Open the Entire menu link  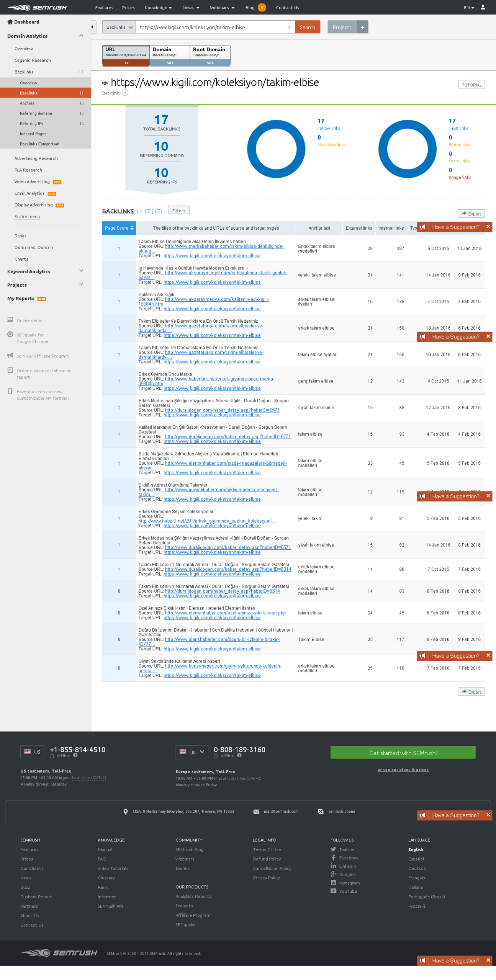(27, 216)
